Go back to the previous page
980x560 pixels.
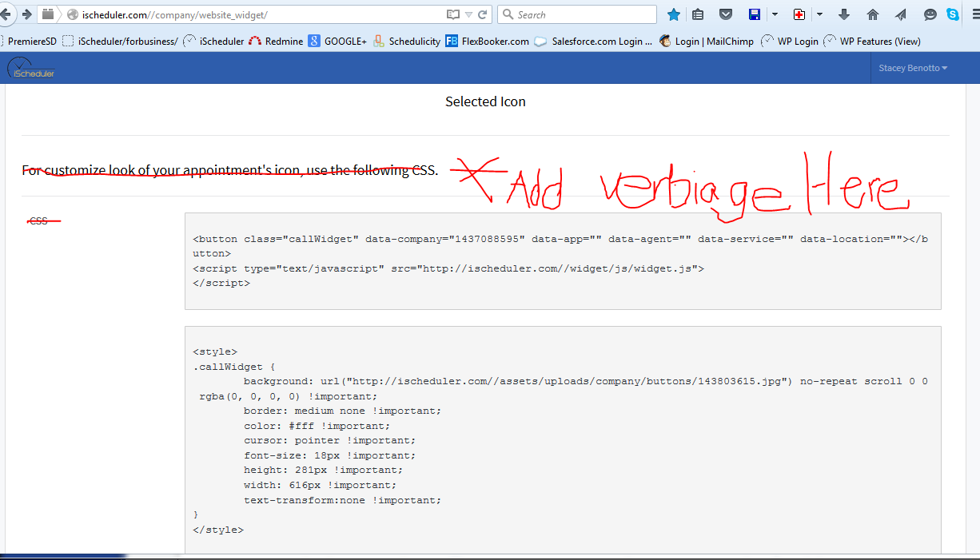6,14
